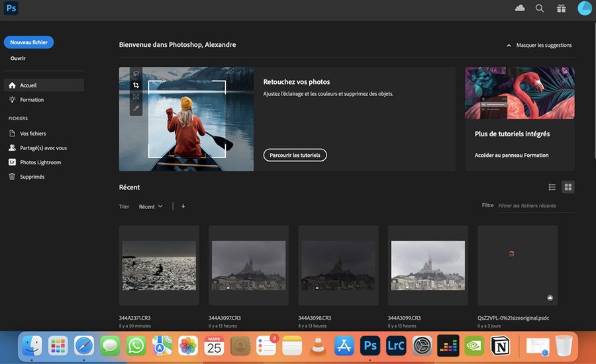Viewport: 596px width, 364px height.
Task: Select Formation in the sidebar
Action: 32,100
